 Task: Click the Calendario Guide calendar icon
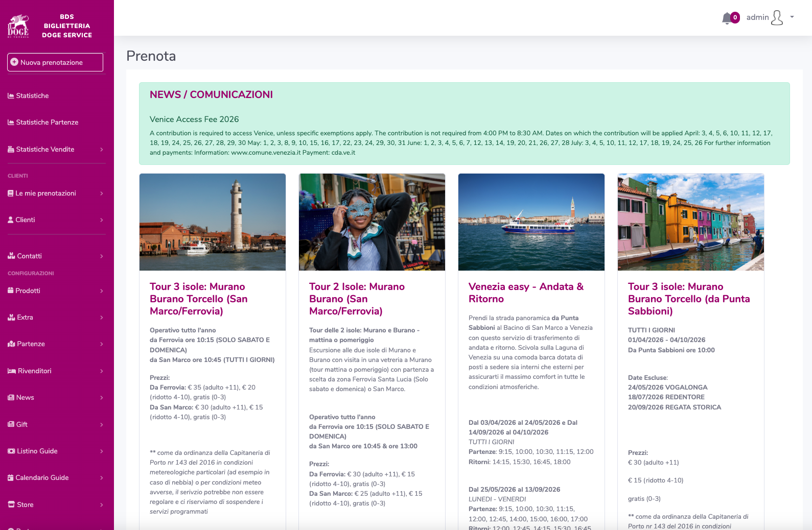(11, 477)
